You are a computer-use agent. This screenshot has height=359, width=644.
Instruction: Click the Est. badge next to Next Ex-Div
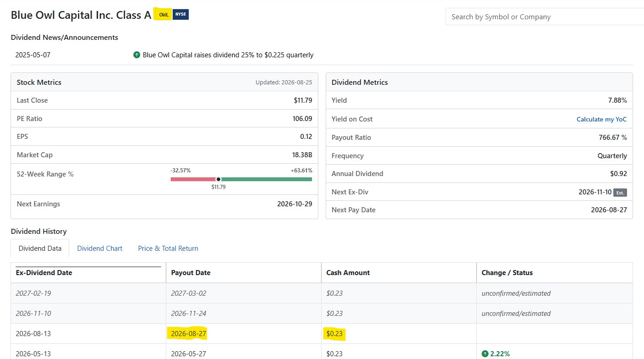pyautogui.click(x=620, y=193)
